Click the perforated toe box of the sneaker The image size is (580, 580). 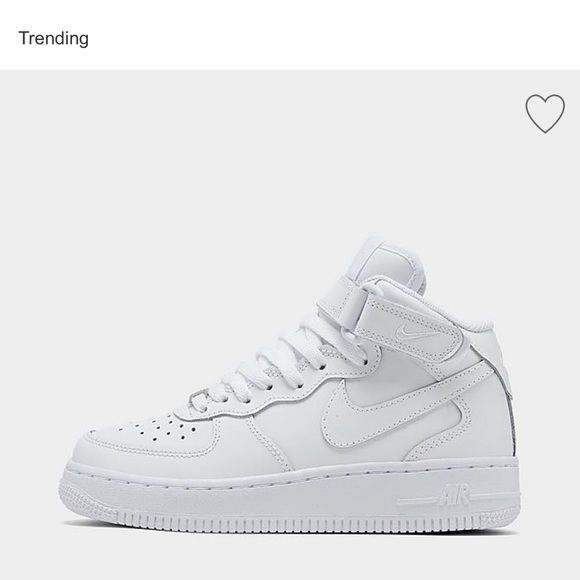(x=157, y=430)
